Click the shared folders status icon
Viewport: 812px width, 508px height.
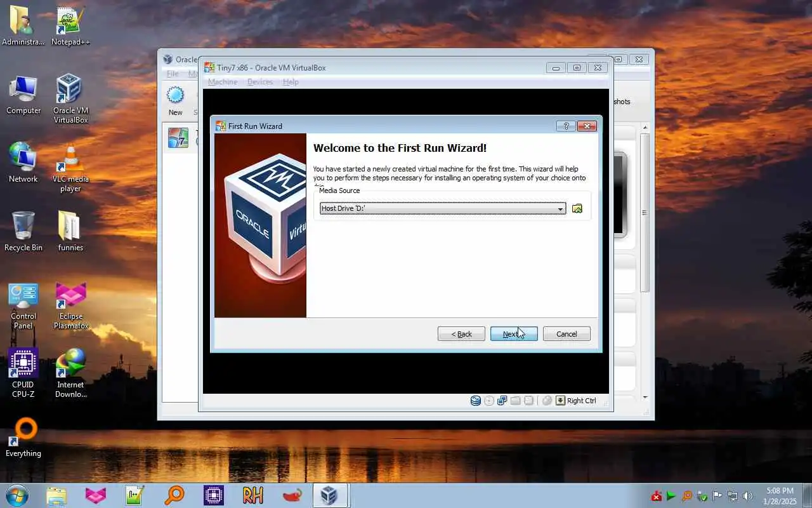516,401
